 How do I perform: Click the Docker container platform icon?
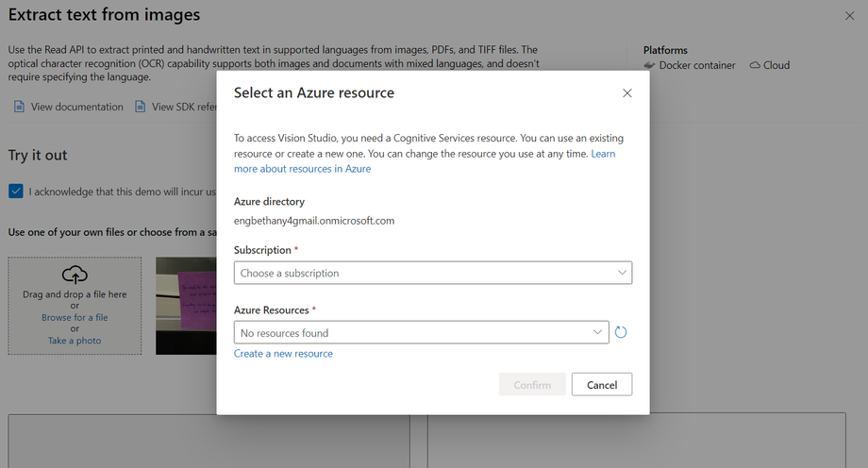[x=649, y=65]
